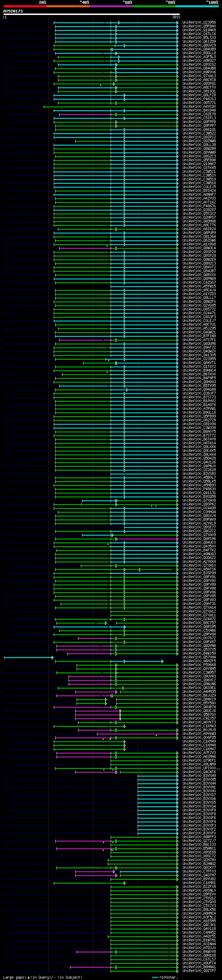This screenshot has height=980, width=222.
Task: Choose hit UniRef100_Q8LFZ8
Action: click(199, 95)
